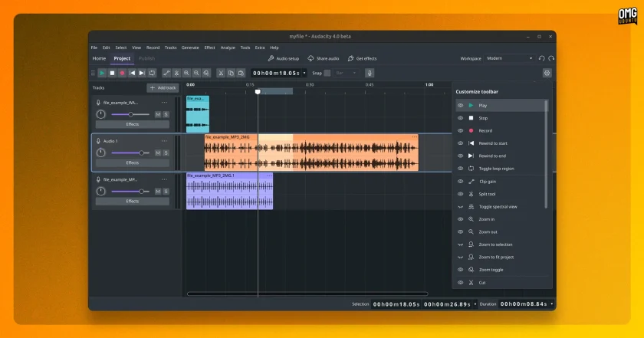This screenshot has width=644, height=338.
Task: Click the microphone icon on the file_example_WA track
Action: (x=98, y=103)
